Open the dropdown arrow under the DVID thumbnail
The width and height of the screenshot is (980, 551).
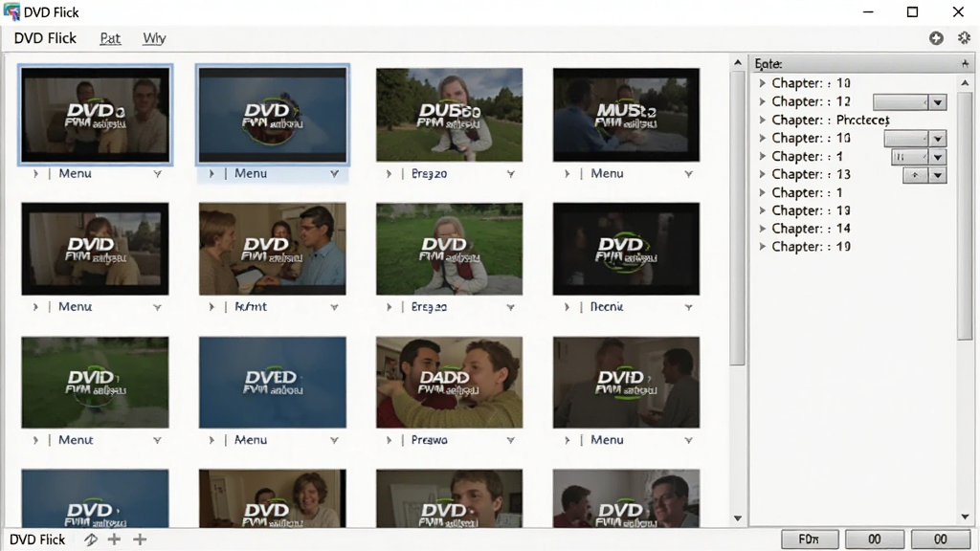(x=688, y=440)
